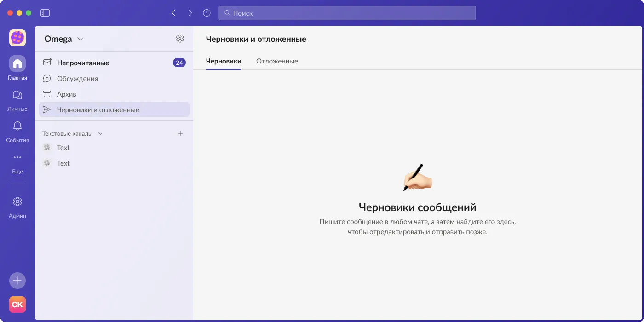Open the history clock icon
This screenshot has width=644, height=322.
207,13
